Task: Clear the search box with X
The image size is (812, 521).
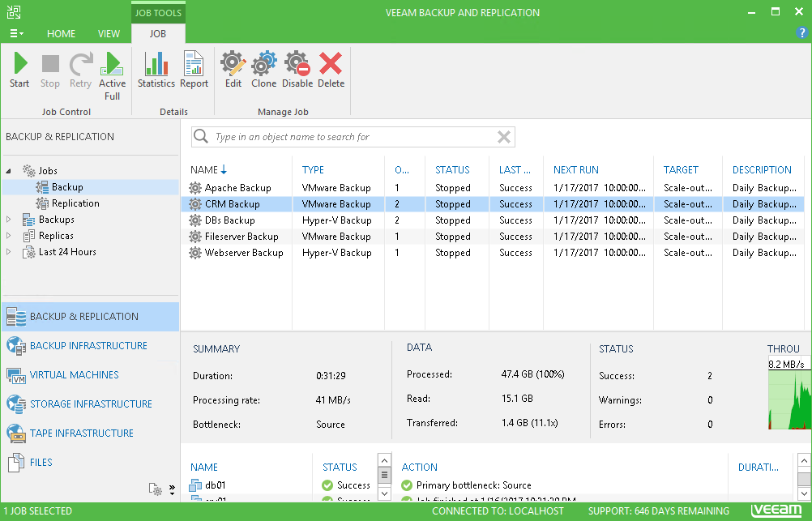Action: tap(504, 137)
